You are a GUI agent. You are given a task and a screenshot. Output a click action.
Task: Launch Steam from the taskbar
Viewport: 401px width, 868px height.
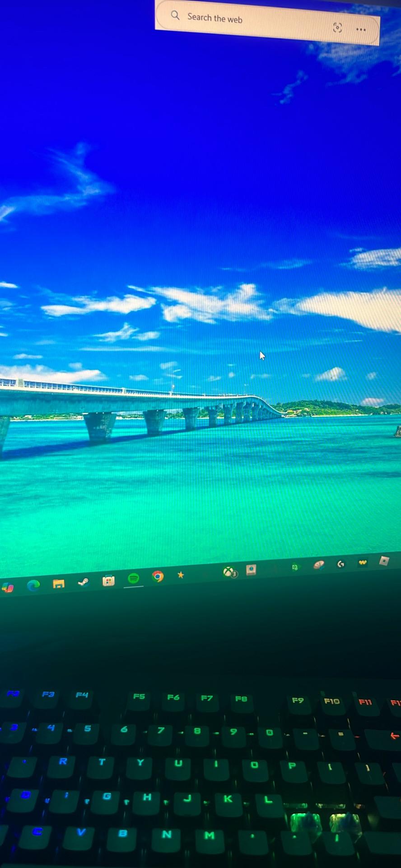(83, 582)
